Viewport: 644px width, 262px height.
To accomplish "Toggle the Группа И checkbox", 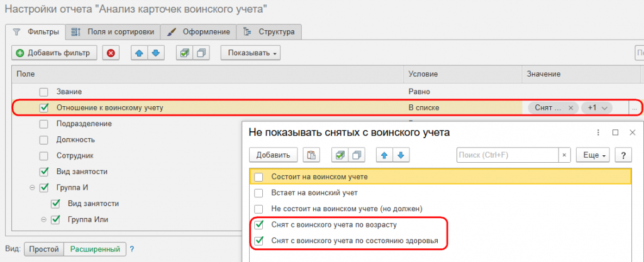I will click(x=44, y=187).
